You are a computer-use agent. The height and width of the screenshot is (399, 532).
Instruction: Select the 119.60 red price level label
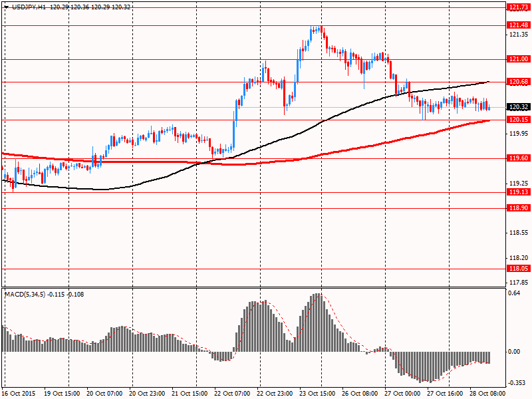coord(519,158)
